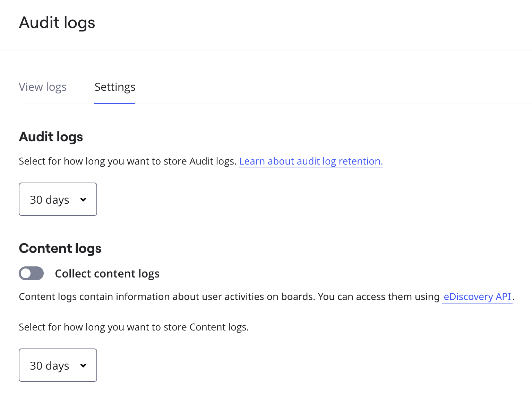
Task: Click the chevron arrow in the Content logs retention dropdown
Action: point(83,365)
